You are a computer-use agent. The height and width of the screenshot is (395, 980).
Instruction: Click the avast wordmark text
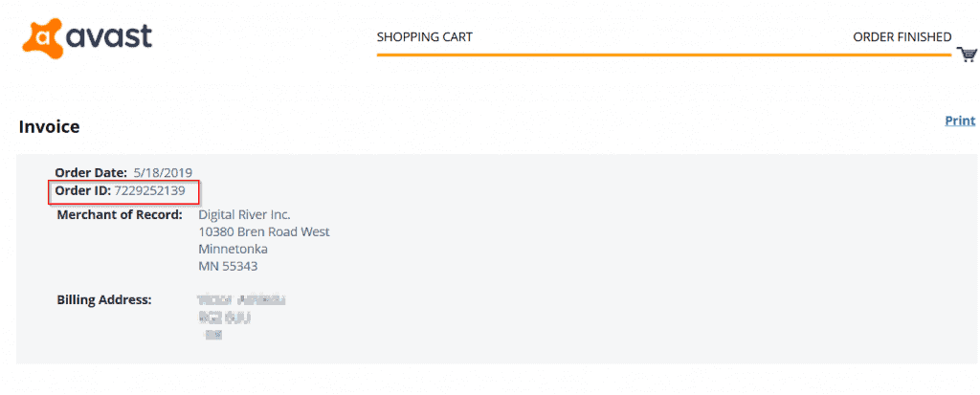tap(109, 37)
